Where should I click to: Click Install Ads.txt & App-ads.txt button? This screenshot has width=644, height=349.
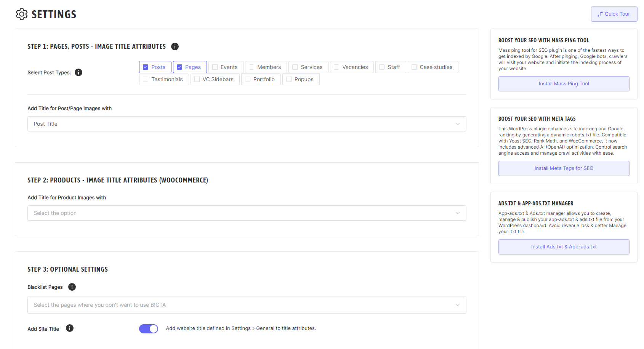click(x=564, y=247)
